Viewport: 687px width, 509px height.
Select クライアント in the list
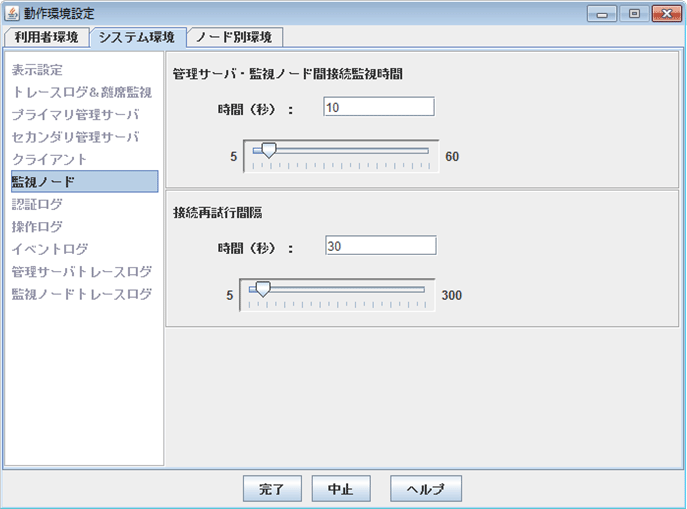coord(50,159)
